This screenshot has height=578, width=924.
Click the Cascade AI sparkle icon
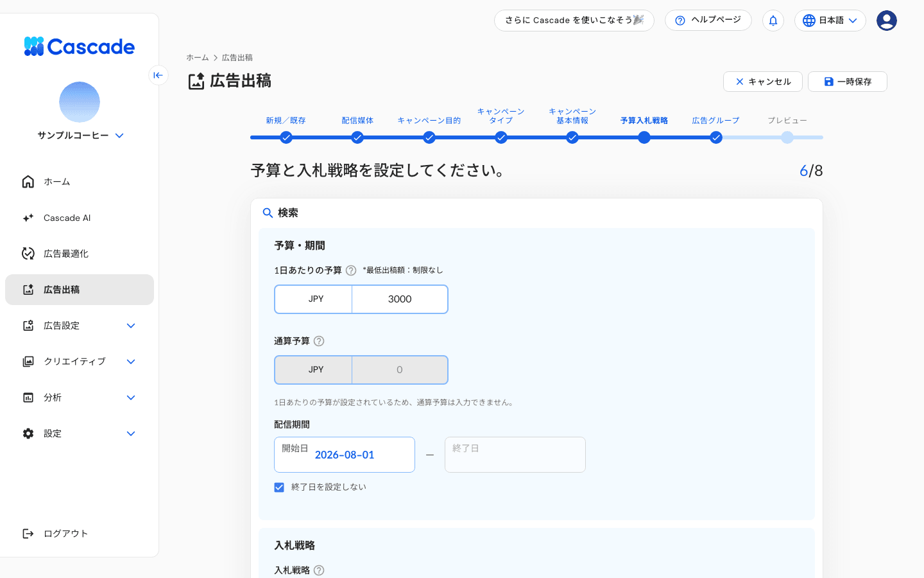pos(28,218)
